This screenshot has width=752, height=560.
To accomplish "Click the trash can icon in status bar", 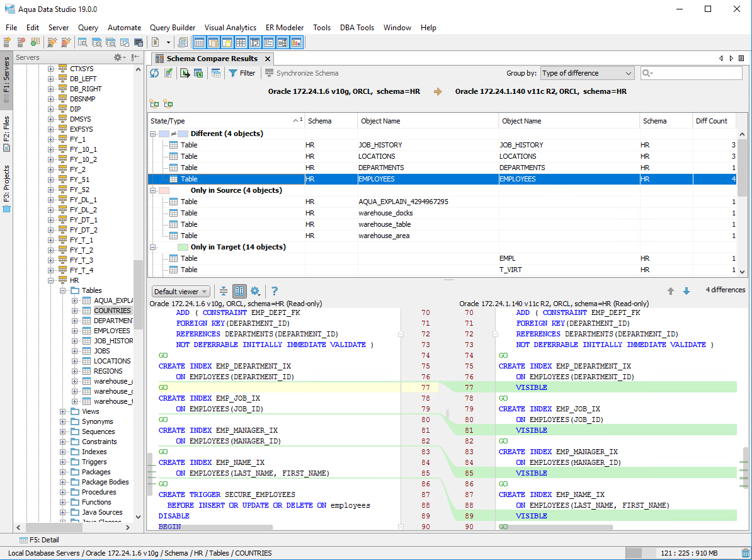I will tap(745, 553).
